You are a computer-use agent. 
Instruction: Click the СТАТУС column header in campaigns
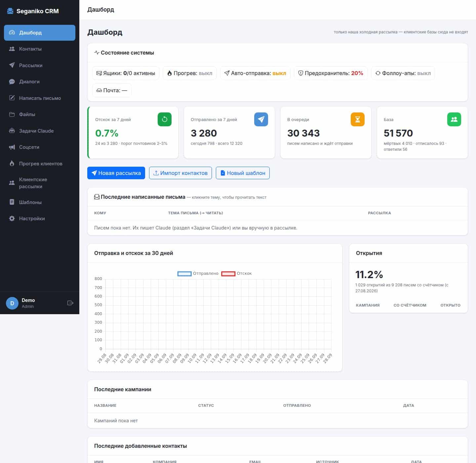click(206, 405)
